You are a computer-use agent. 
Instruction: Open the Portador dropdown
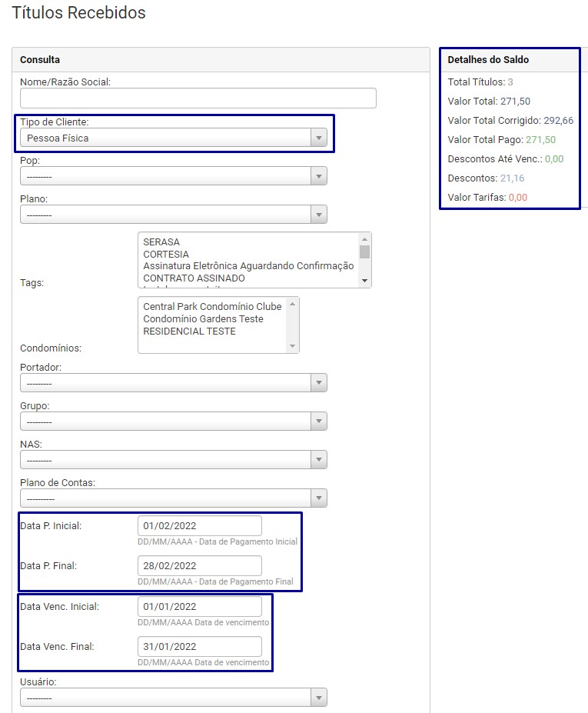tap(173, 383)
